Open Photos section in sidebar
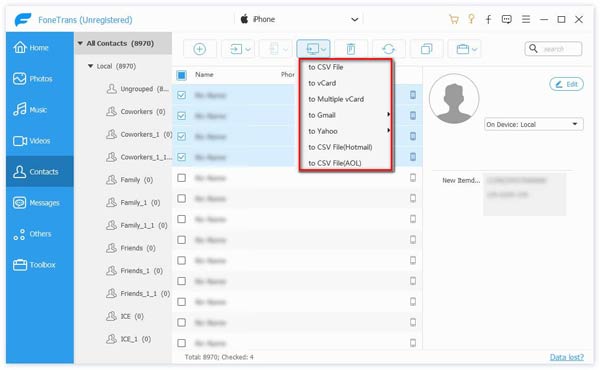 tap(39, 78)
